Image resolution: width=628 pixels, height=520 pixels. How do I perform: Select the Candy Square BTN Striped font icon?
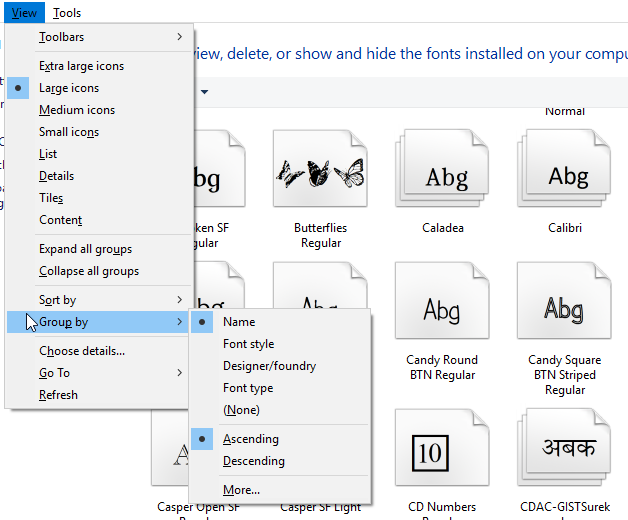pos(564,300)
